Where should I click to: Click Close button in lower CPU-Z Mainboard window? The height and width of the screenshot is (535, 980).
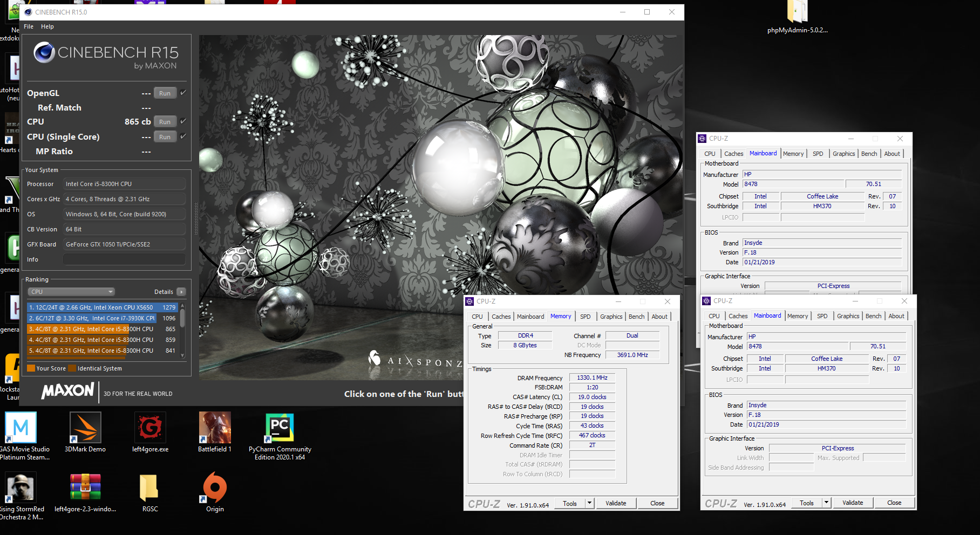(894, 503)
